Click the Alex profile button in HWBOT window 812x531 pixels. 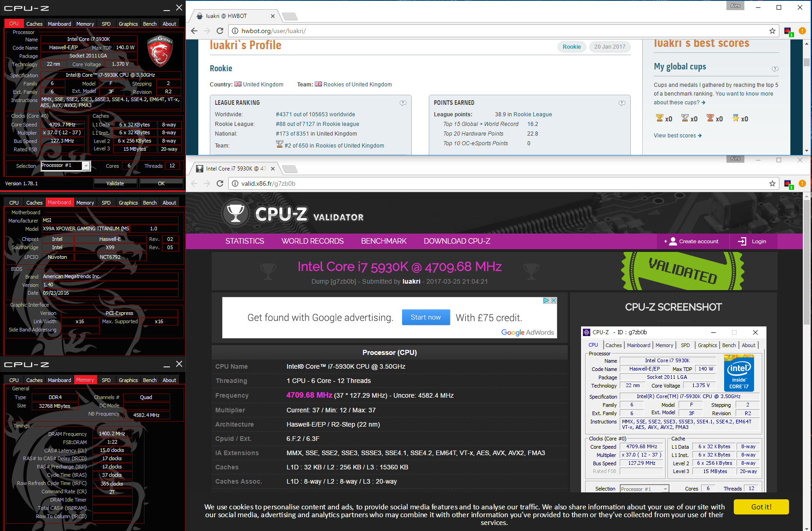(x=735, y=6)
